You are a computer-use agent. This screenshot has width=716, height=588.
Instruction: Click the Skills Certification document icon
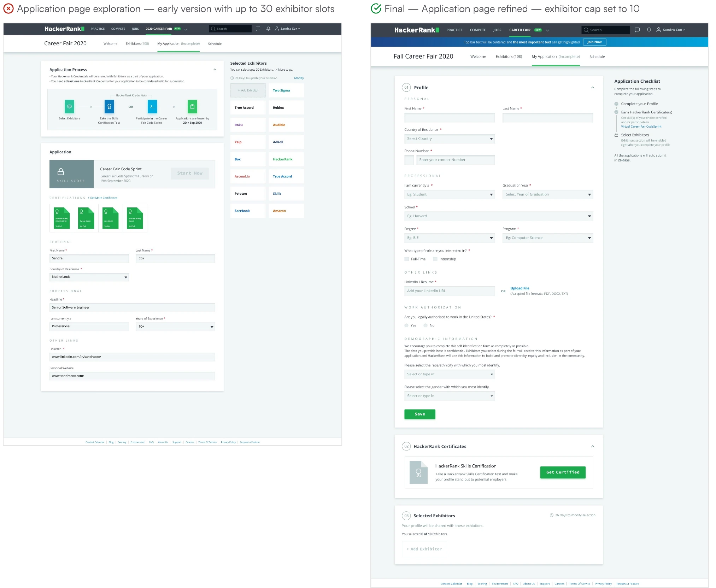pos(418,472)
